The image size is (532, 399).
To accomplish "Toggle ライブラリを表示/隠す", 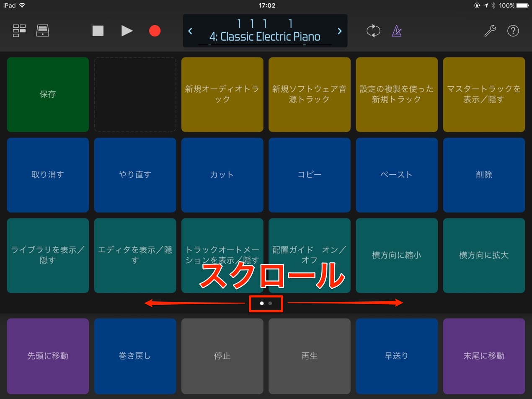I will coord(48,255).
